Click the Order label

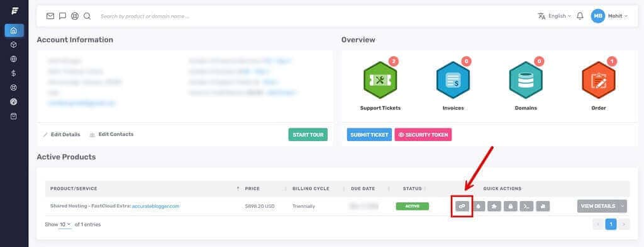pos(599,108)
